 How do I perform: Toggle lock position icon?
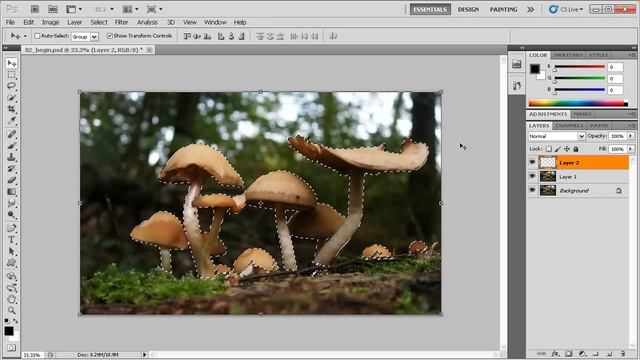[567, 149]
